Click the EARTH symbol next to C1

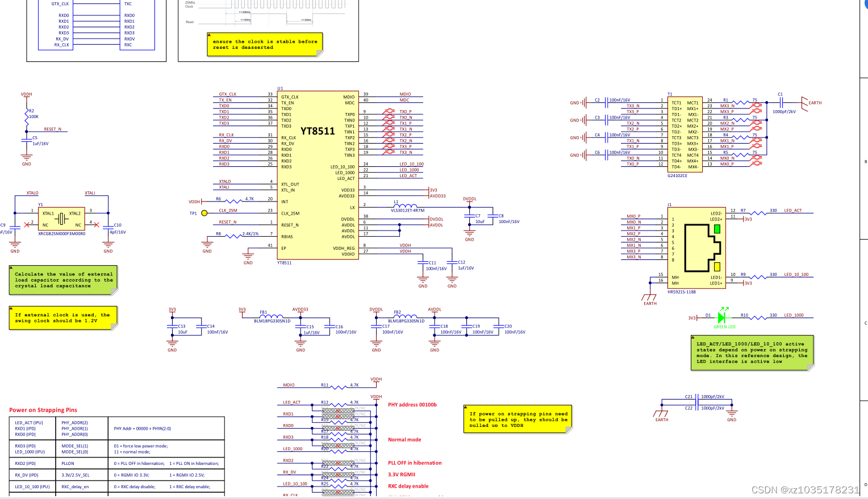[x=804, y=103]
